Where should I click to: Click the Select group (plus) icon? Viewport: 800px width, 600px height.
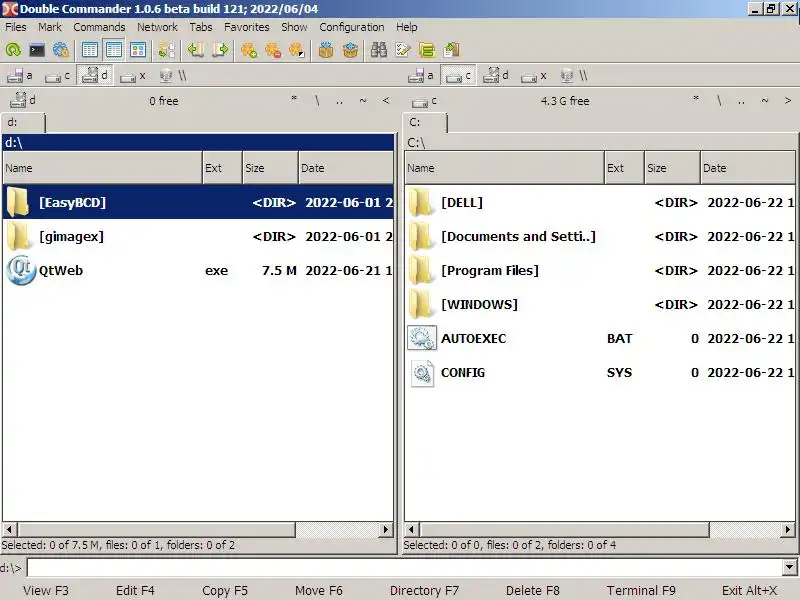pos(248,50)
